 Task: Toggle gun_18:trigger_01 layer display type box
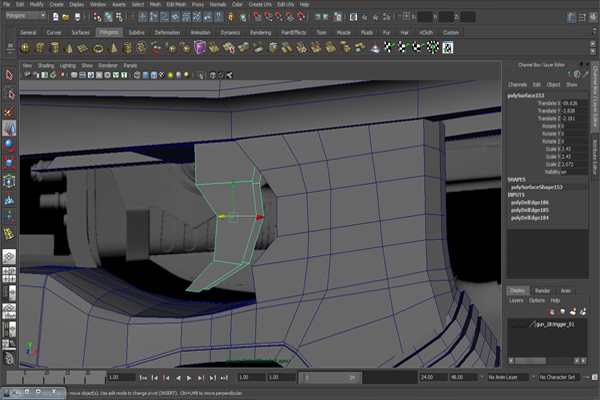coord(523,325)
